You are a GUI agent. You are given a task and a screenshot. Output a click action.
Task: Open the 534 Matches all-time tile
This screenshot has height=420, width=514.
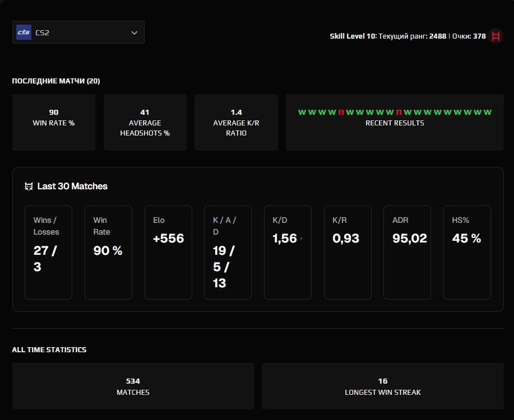133,386
